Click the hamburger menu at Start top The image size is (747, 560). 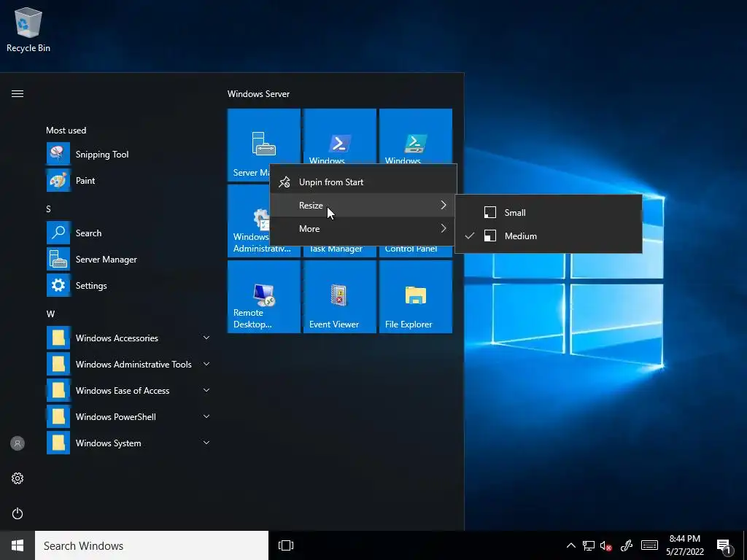18,94
